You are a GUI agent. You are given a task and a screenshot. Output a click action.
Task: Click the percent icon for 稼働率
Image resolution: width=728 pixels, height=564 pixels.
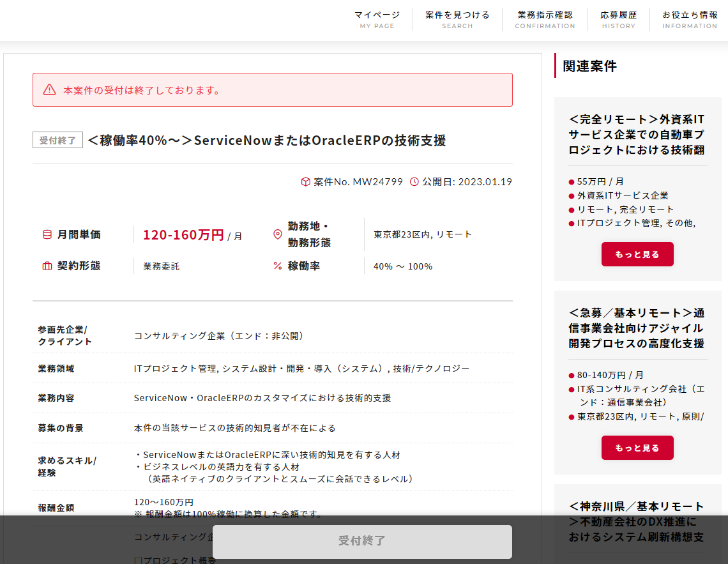278,266
